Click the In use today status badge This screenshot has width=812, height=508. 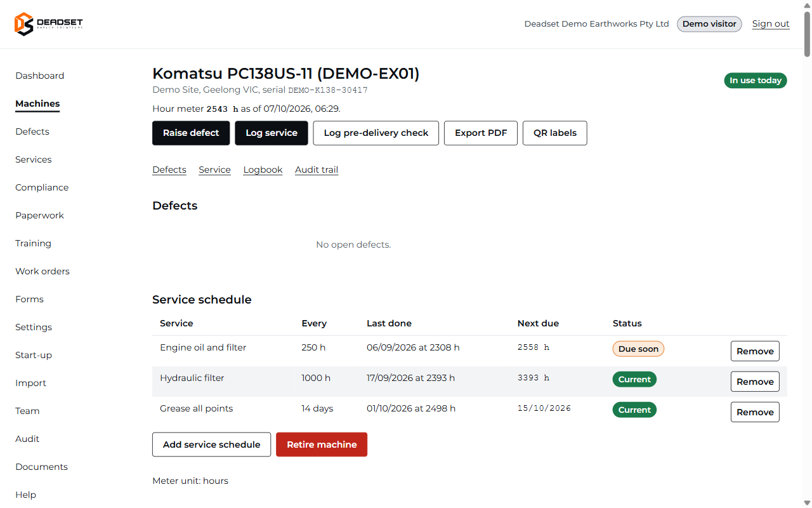click(x=756, y=81)
